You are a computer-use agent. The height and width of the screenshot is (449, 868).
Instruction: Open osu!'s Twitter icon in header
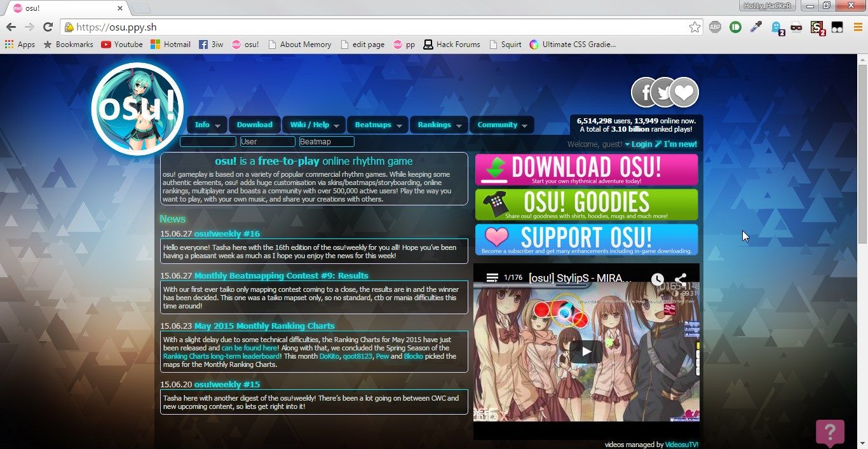(664, 92)
